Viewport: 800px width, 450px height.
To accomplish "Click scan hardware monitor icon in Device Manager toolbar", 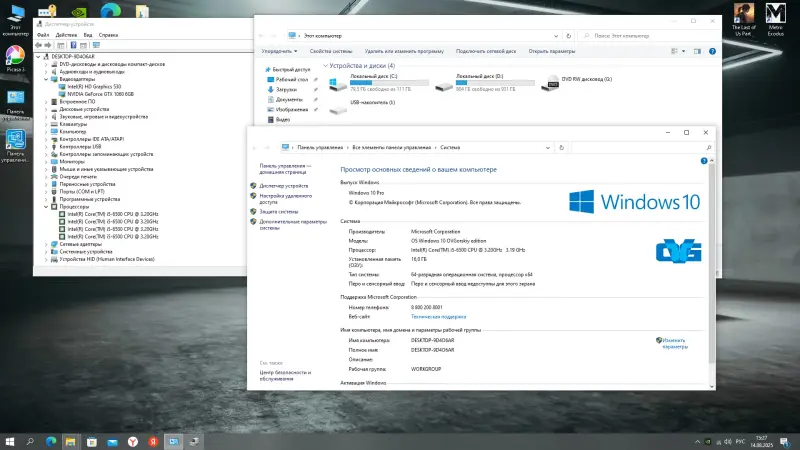I will click(96, 45).
